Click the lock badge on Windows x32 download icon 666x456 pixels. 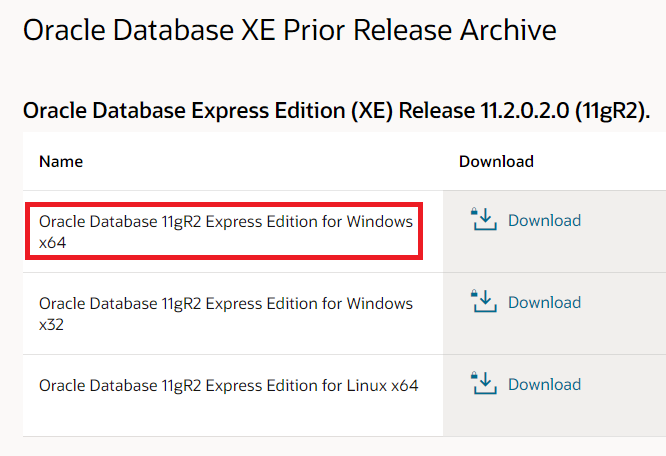(474, 293)
